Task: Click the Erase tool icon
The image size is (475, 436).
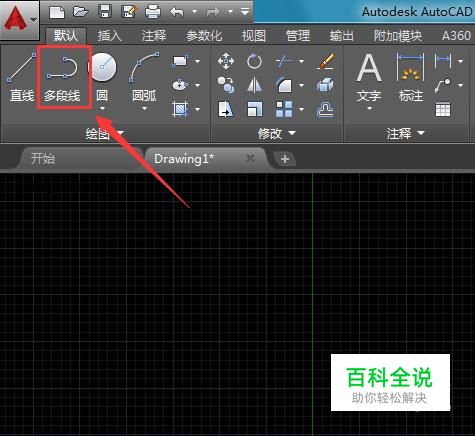Action: tap(326, 61)
